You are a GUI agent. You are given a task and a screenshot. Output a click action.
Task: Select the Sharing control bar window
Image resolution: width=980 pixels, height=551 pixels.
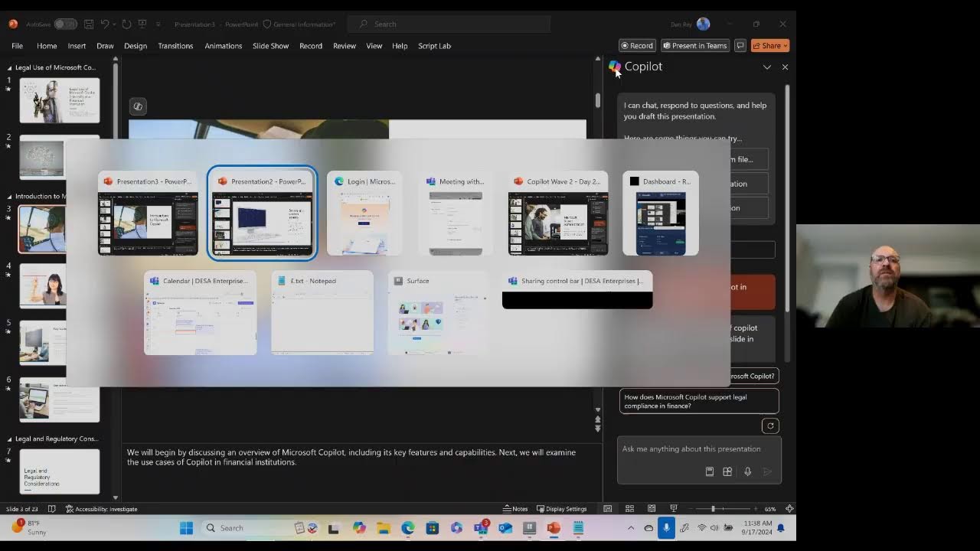577,290
